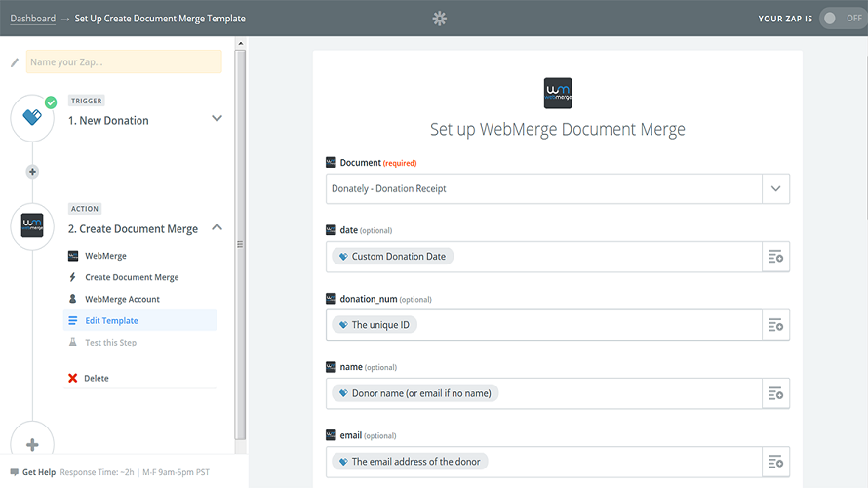Click the green check badge on trigger
The height and width of the screenshot is (488, 868).
pyautogui.click(x=51, y=102)
